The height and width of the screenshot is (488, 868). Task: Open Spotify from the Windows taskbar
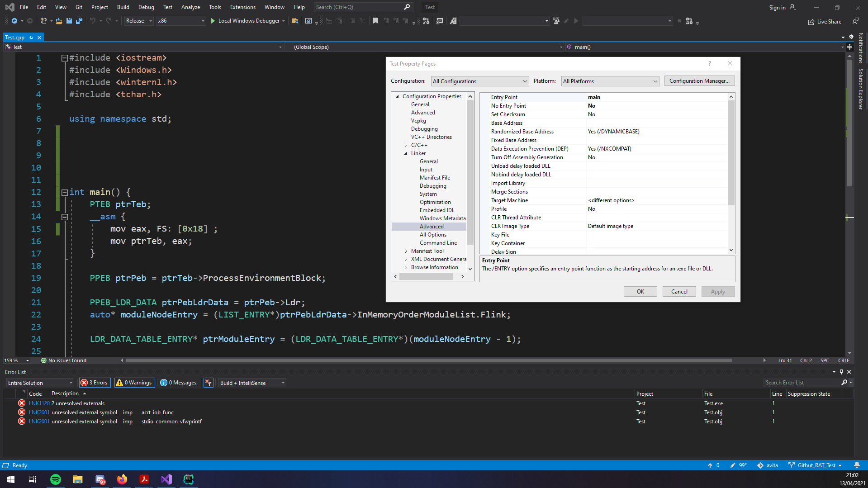(55, 479)
